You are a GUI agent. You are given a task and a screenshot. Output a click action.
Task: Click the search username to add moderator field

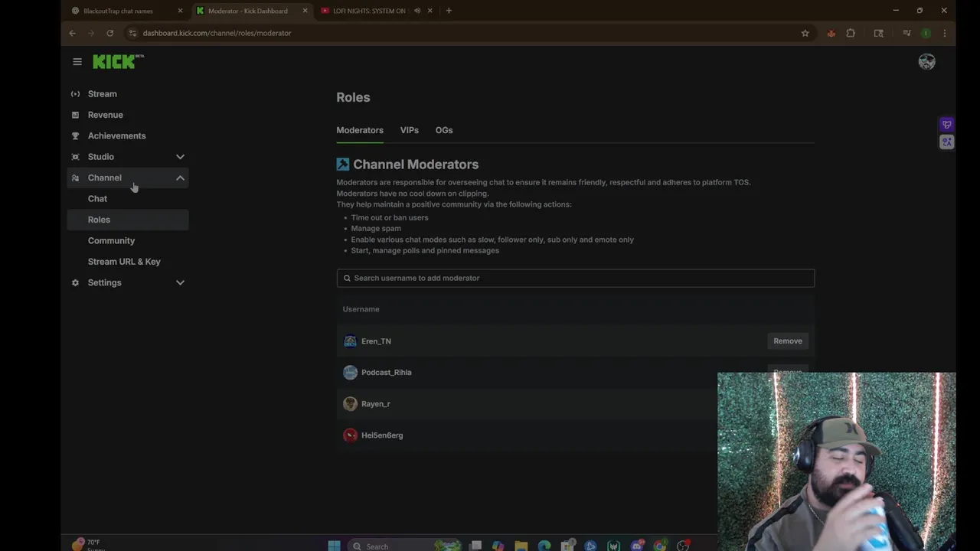576,278
